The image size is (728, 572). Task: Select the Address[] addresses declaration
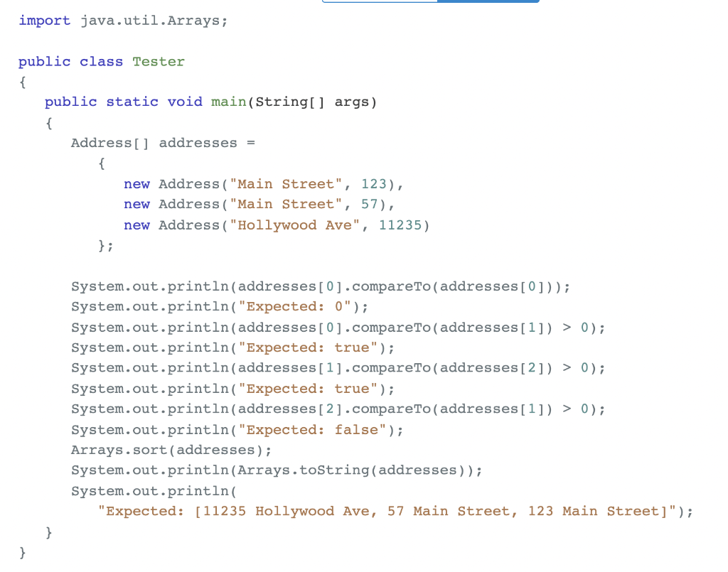tap(162, 142)
